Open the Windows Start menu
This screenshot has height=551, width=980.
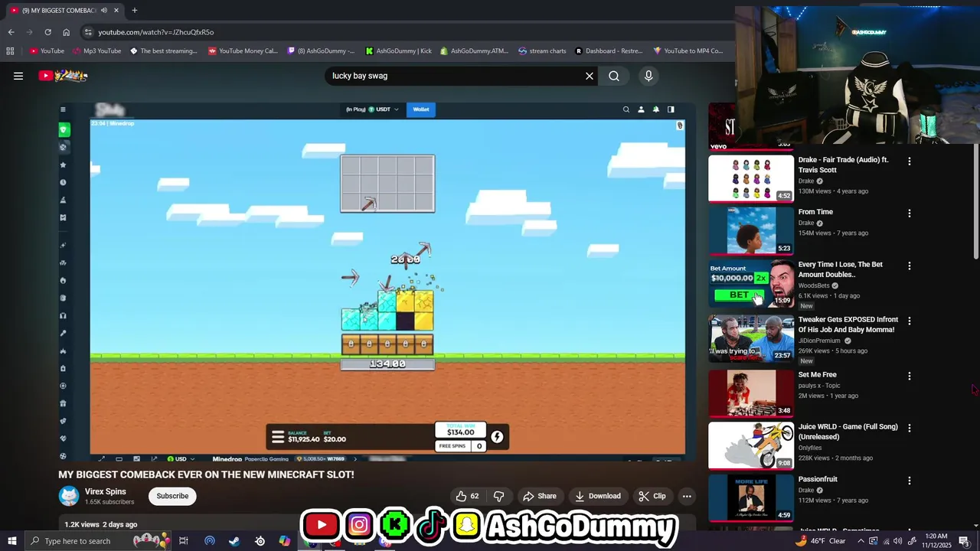coord(11,541)
